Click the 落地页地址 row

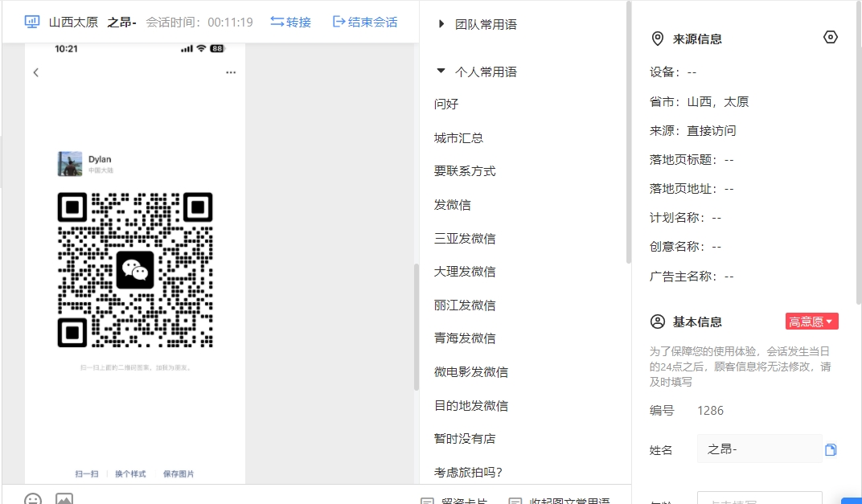click(x=692, y=189)
